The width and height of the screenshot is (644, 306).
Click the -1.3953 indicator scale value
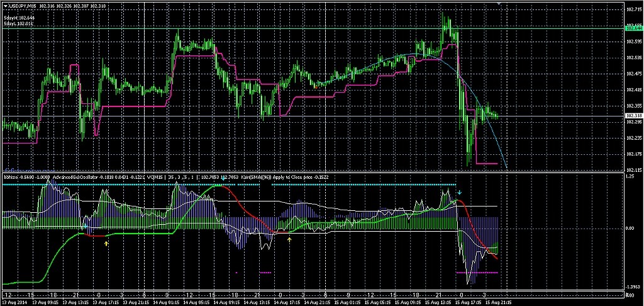(633, 286)
